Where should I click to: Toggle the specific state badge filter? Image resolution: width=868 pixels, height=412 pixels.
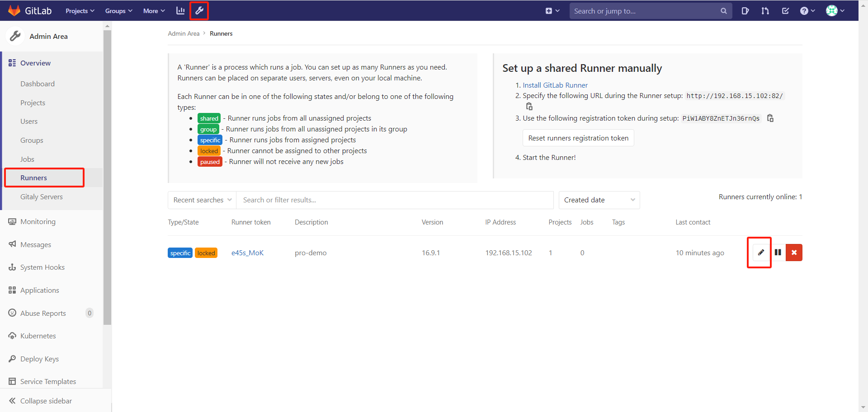(x=180, y=253)
